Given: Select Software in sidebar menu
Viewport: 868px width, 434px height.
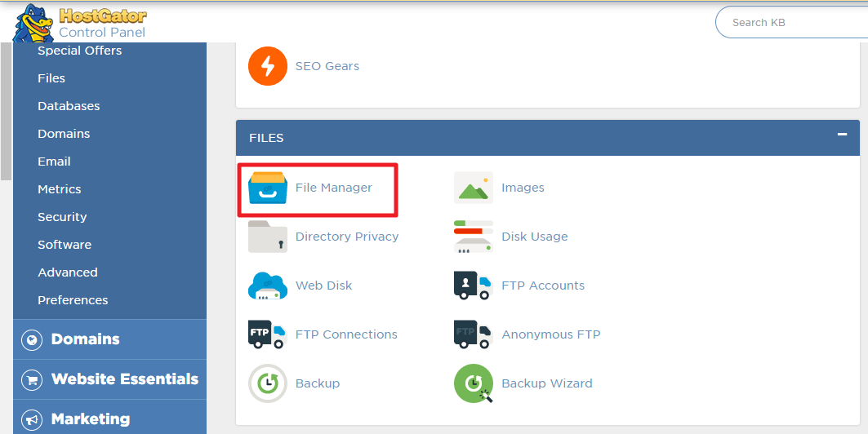Looking at the screenshot, I should (x=65, y=245).
